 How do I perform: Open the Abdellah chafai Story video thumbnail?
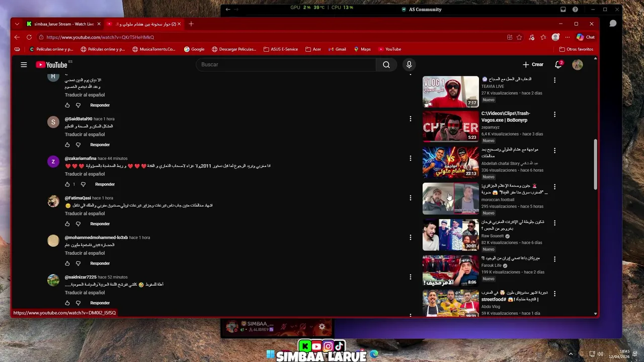[x=451, y=162]
